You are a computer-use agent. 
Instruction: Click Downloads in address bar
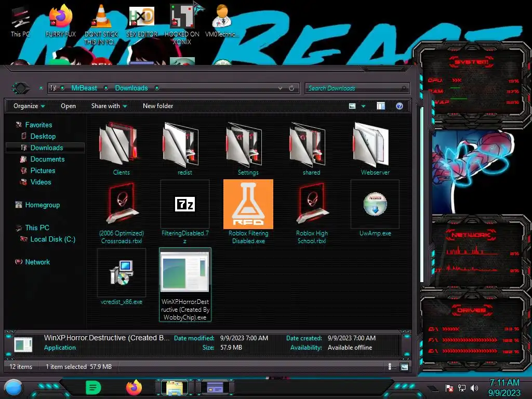click(x=131, y=88)
